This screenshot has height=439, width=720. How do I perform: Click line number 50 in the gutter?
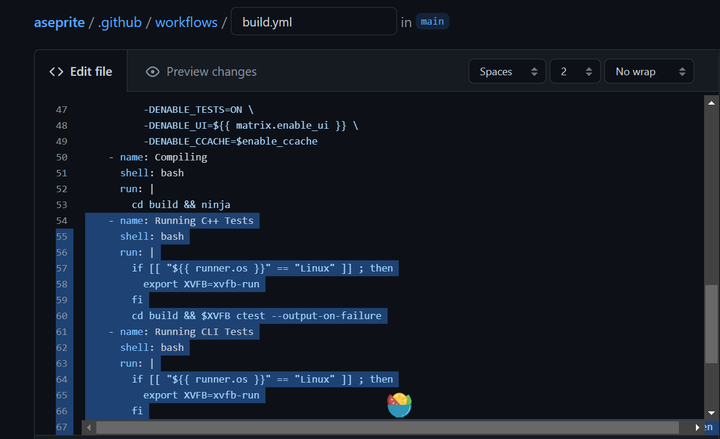coord(61,157)
